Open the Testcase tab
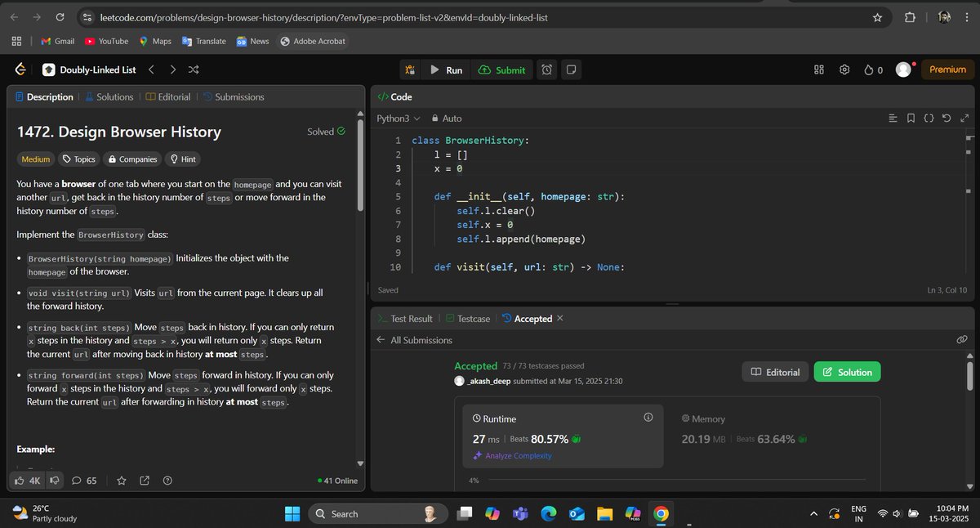This screenshot has width=980, height=528. [468, 319]
